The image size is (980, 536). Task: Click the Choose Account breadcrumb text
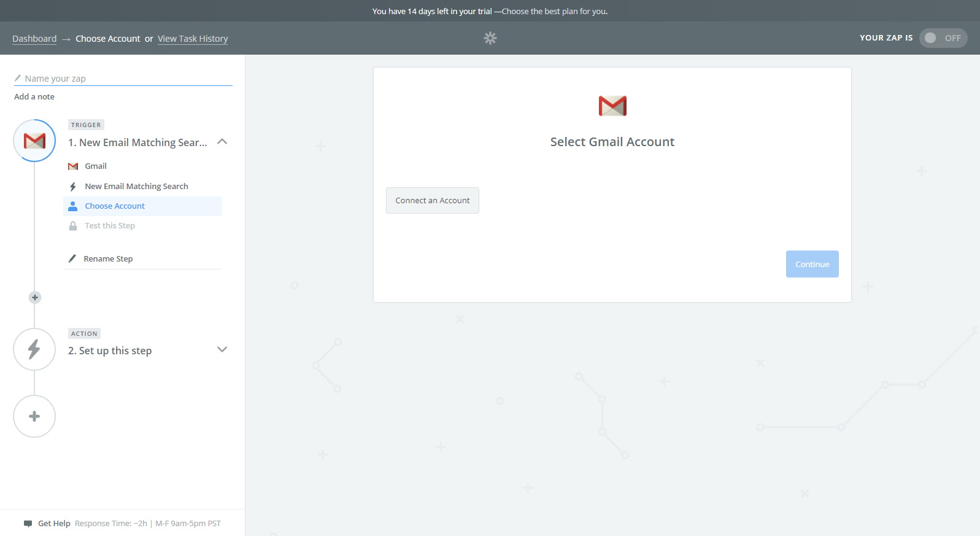pos(108,39)
